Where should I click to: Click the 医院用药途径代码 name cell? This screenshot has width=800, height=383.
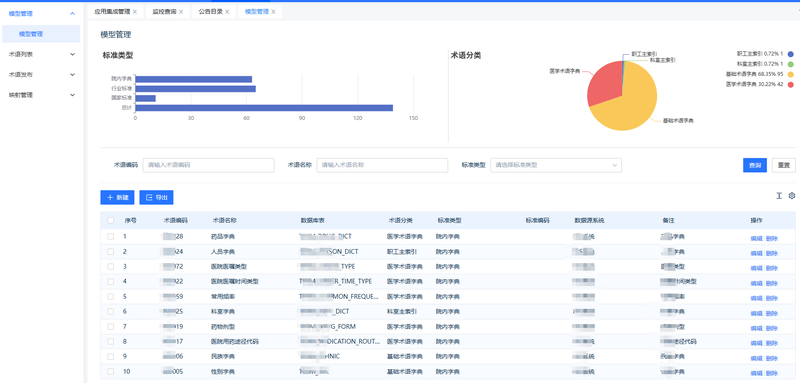[235, 341]
